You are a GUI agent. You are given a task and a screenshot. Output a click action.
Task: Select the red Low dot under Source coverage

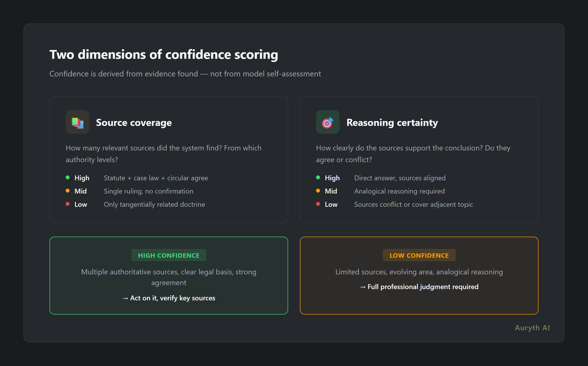68,204
